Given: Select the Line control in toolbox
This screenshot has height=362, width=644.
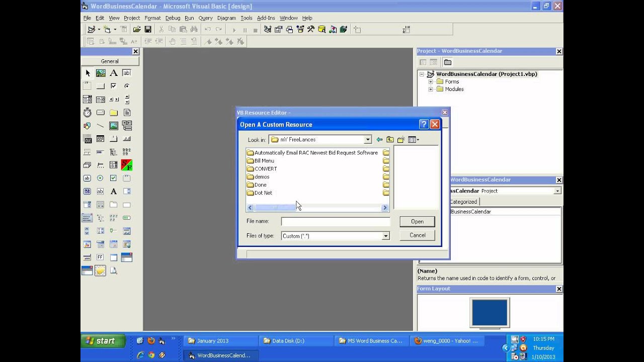Looking at the screenshot, I should (x=101, y=126).
